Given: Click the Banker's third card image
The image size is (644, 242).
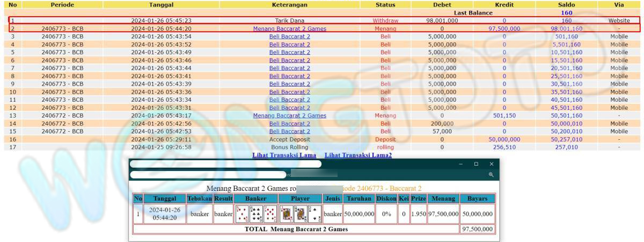Looking at the screenshot, I should point(270,213).
